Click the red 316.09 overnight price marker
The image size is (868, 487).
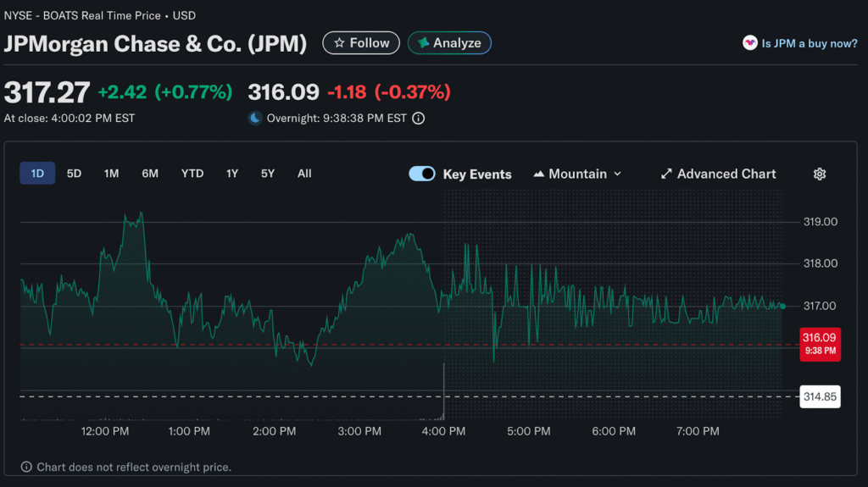coord(820,343)
